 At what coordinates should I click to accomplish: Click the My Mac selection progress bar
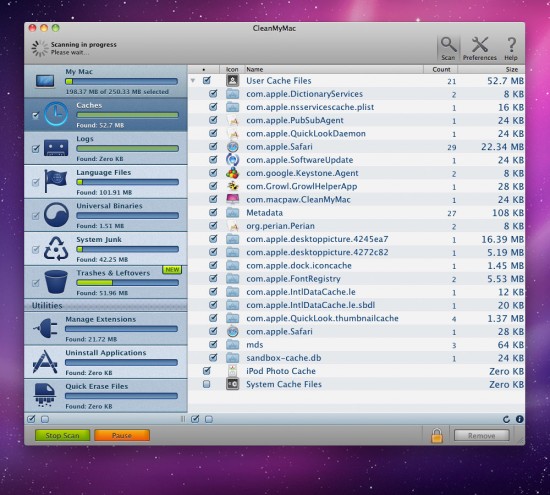121,81
